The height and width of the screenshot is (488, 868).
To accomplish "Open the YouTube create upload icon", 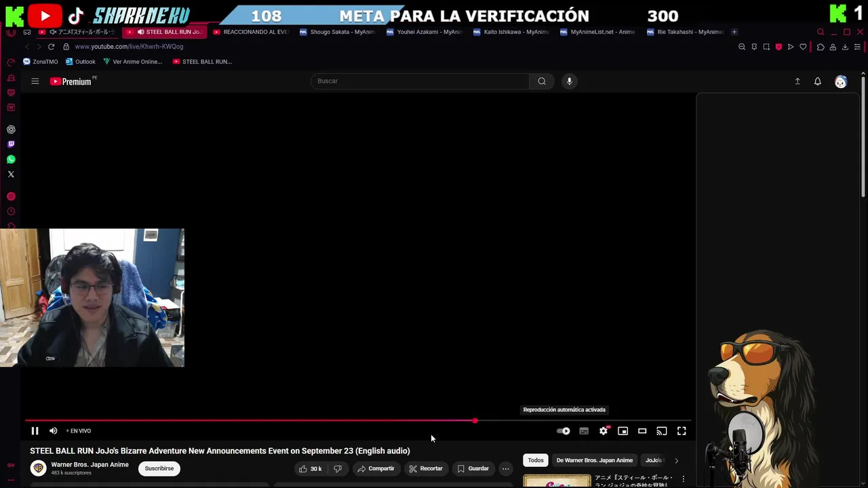I will tap(797, 81).
